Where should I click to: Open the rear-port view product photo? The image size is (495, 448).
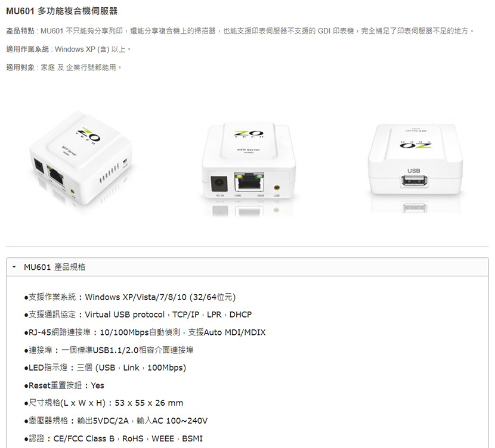(249, 167)
